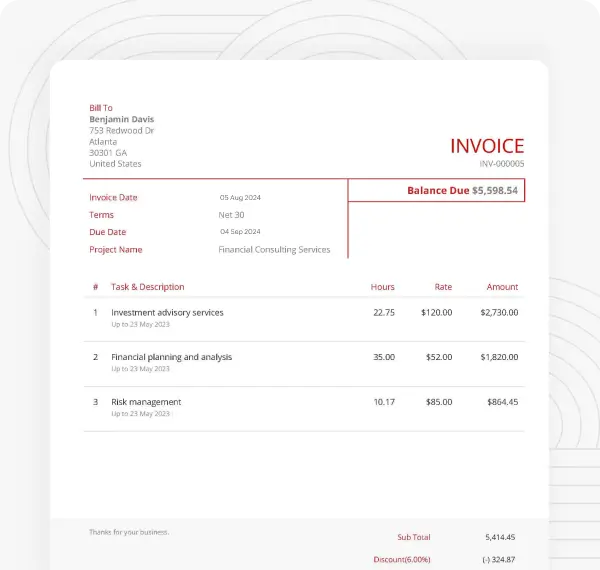Image resolution: width=600 pixels, height=570 pixels.
Task: Click Thanks for your business note
Action: 129,532
